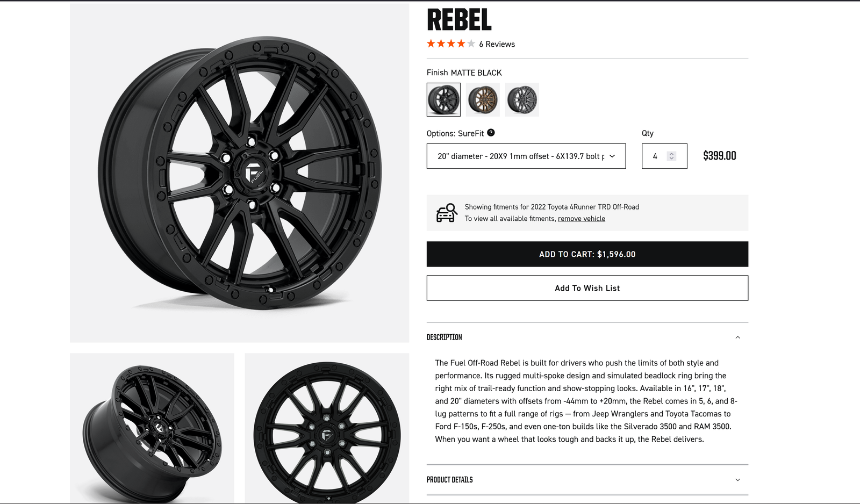The width and height of the screenshot is (860, 504).
Task: View the angled wheel side thumbnail
Action: (x=152, y=428)
